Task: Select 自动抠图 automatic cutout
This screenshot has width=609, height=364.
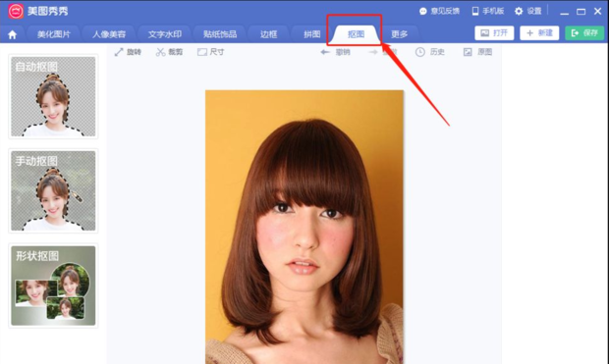Action: click(x=53, y=96)
